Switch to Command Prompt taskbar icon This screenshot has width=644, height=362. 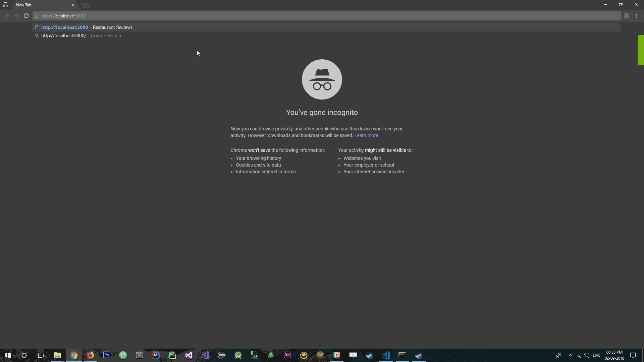[x=402, y=355]
